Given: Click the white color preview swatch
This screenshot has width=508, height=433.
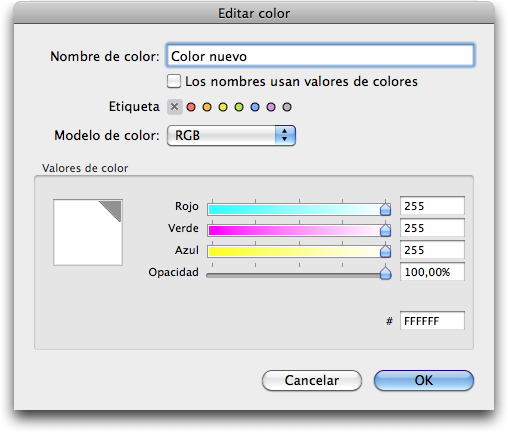Looking at the screenshot, I should [88, 232].
